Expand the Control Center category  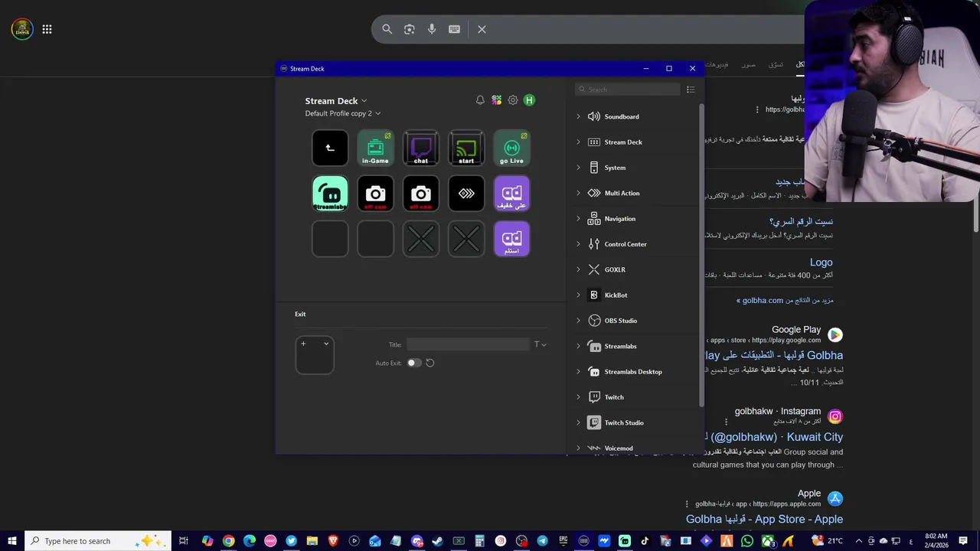point(578,244)
